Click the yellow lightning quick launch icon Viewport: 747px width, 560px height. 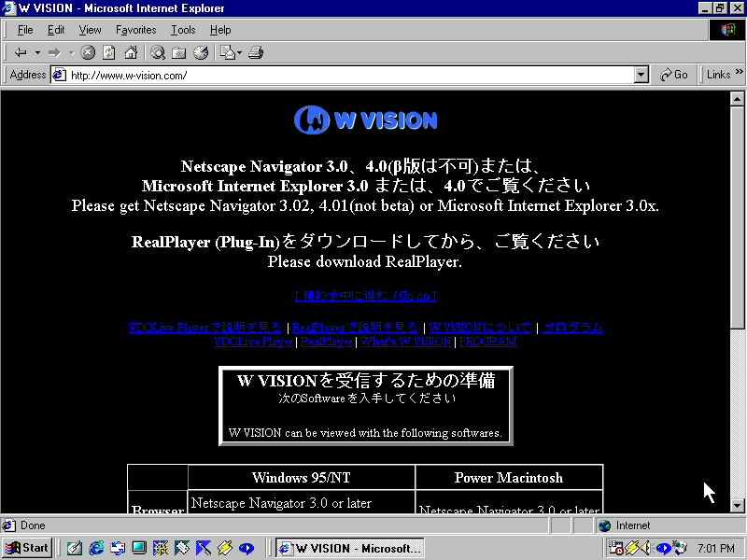[225, 548]
